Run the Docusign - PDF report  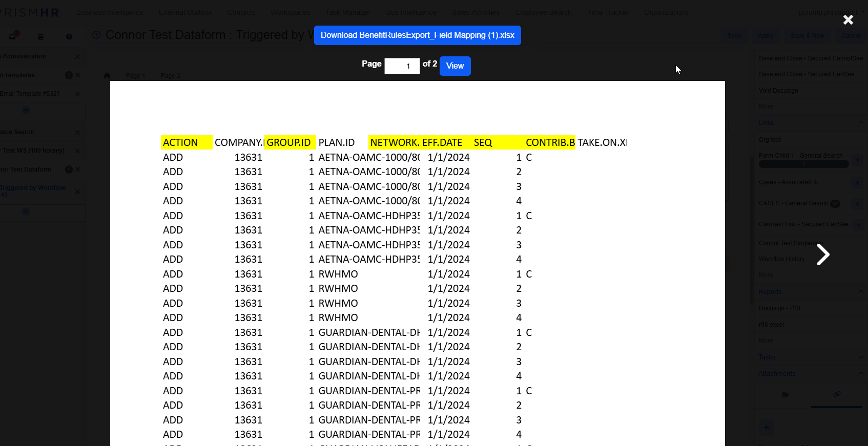pyautogui.click(x=780, y=308)
